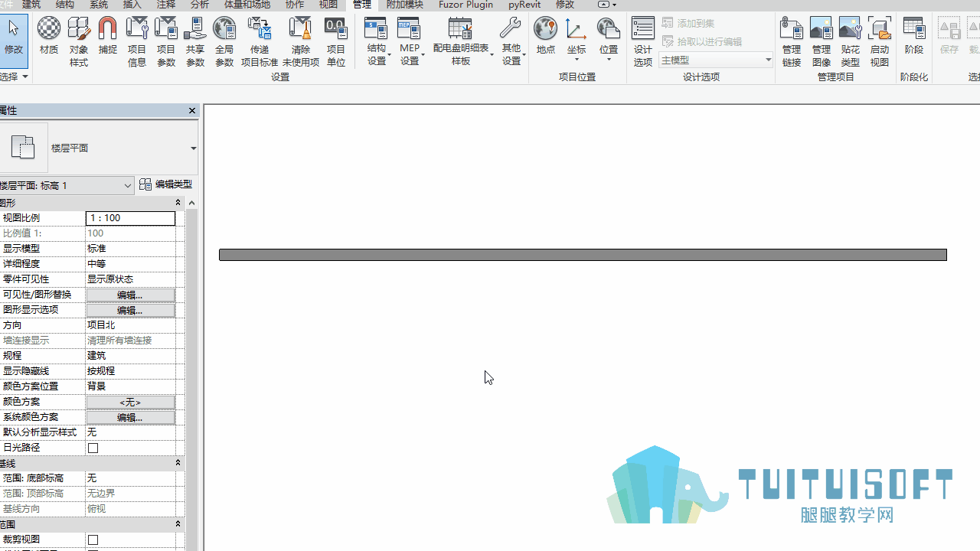
Task: Open 阶段 (Phases) dialog
Action: [914, 37]
